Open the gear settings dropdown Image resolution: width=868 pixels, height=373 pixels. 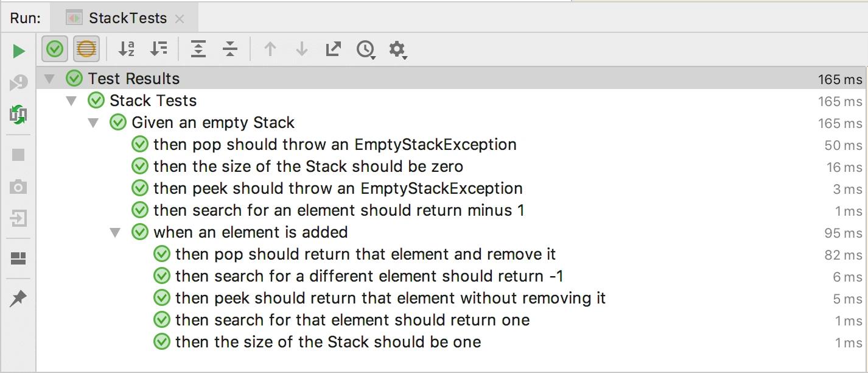pos(397,49)
